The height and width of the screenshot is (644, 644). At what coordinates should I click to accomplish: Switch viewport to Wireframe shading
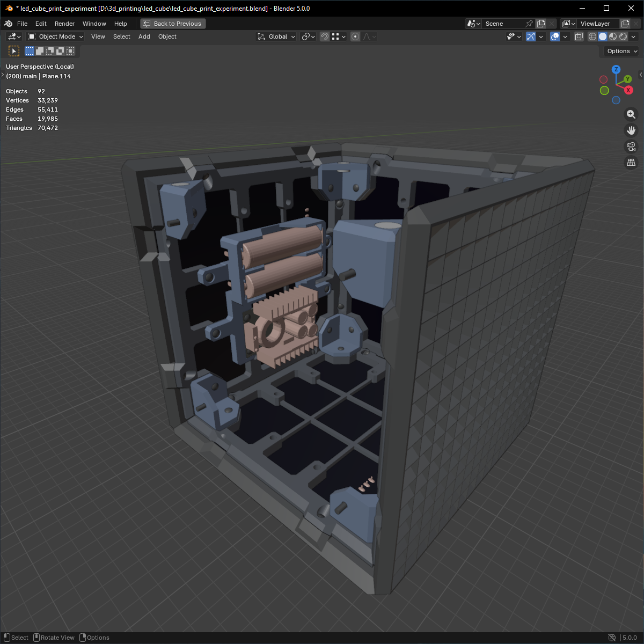(592, 36)
